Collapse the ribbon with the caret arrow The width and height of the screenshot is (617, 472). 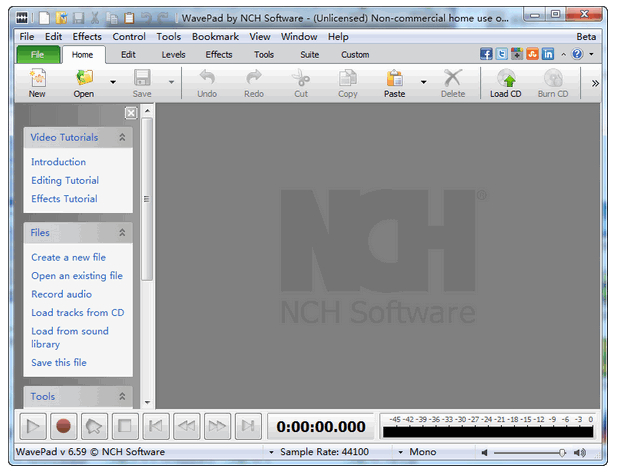[563, 55]
